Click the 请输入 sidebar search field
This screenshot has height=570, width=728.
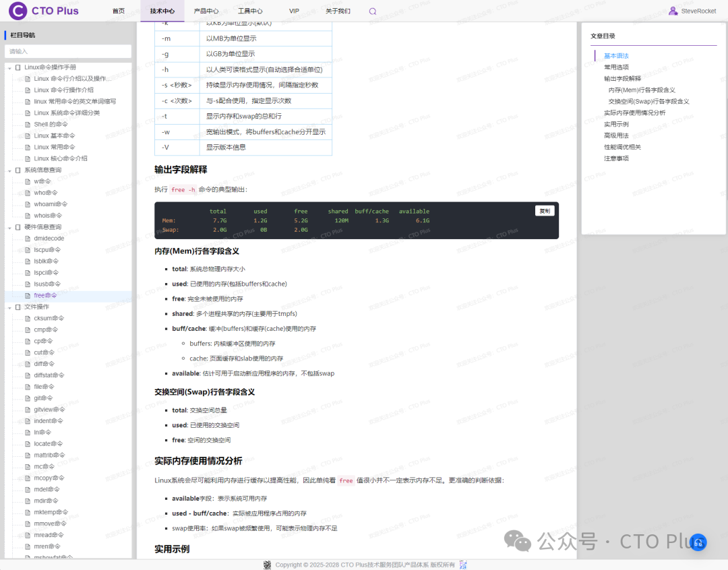pos(67,51)
